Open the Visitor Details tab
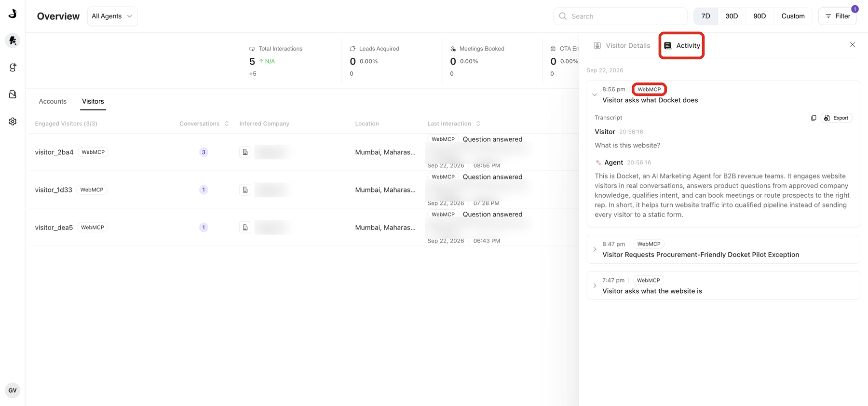Screen dimensions: 868x406 (622, 45)
